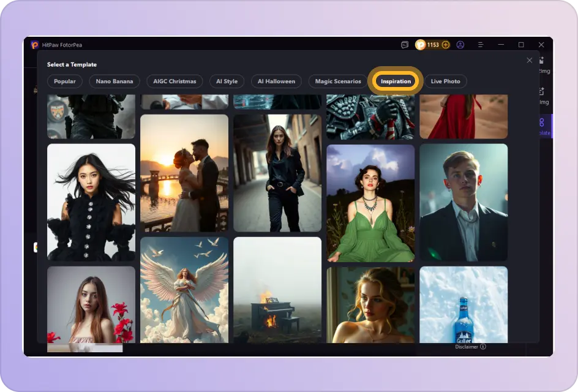Open the feedback message icon in title bar

(405, 45)
